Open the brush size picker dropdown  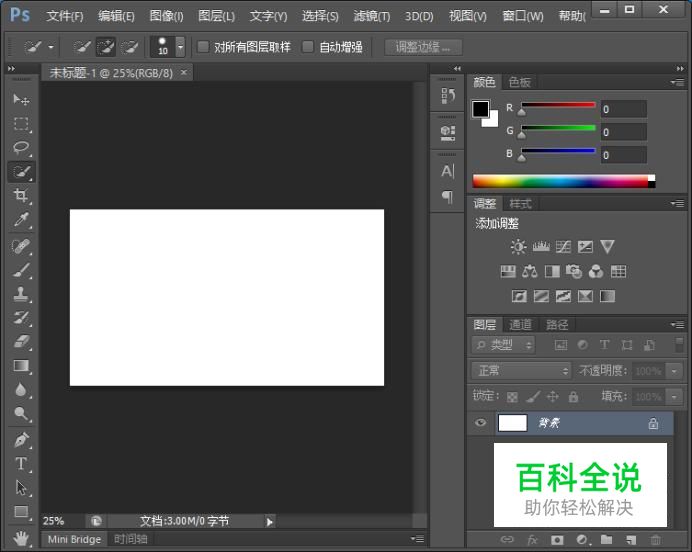tap(180, 47)
